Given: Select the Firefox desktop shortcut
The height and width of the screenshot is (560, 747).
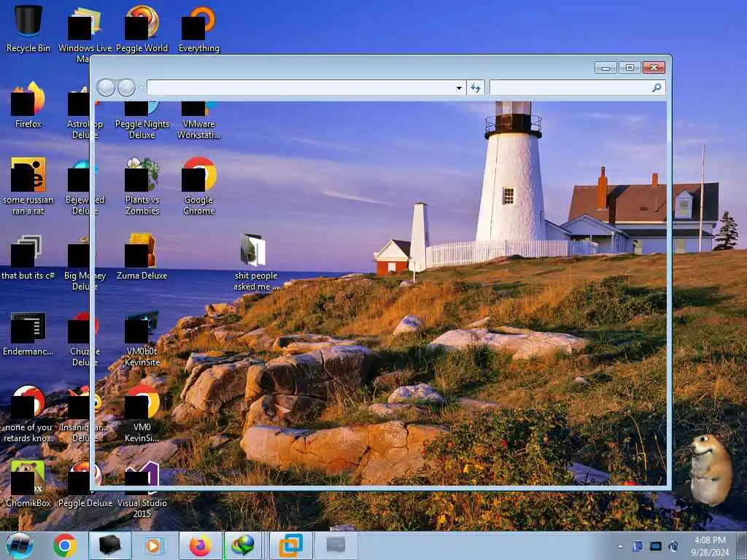Looking at the screenshot, I should [x=28, y=105].
